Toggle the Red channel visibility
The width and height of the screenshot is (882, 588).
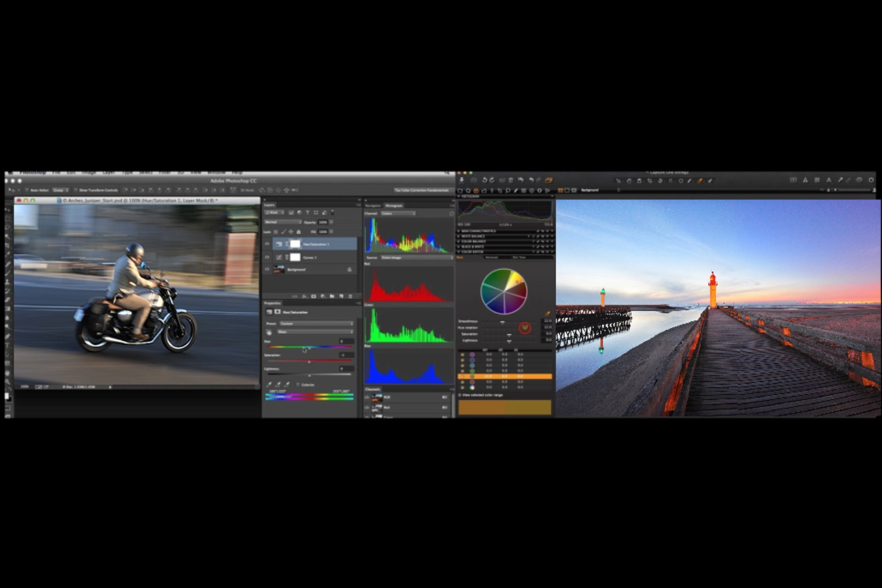[367, 407]
